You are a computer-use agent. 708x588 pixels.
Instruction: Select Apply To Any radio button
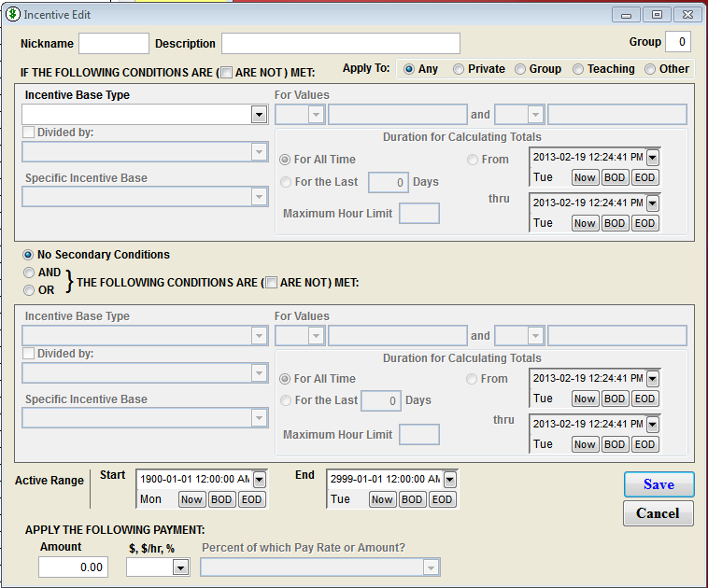[x=408, y=69]
